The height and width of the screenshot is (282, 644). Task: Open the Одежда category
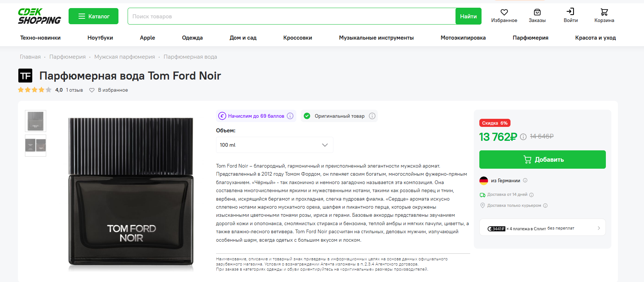coord(192,38)
